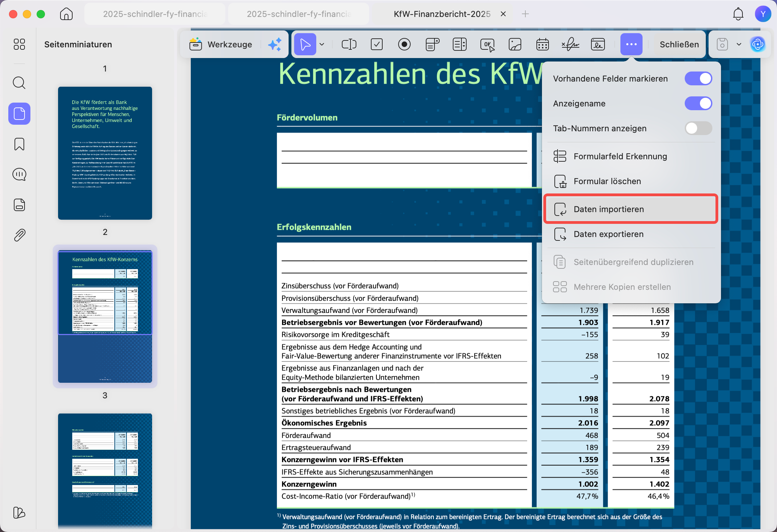Select the arrow pointer tool
Image resolution: width=777 pixels, height=532 pixels.
305,44
